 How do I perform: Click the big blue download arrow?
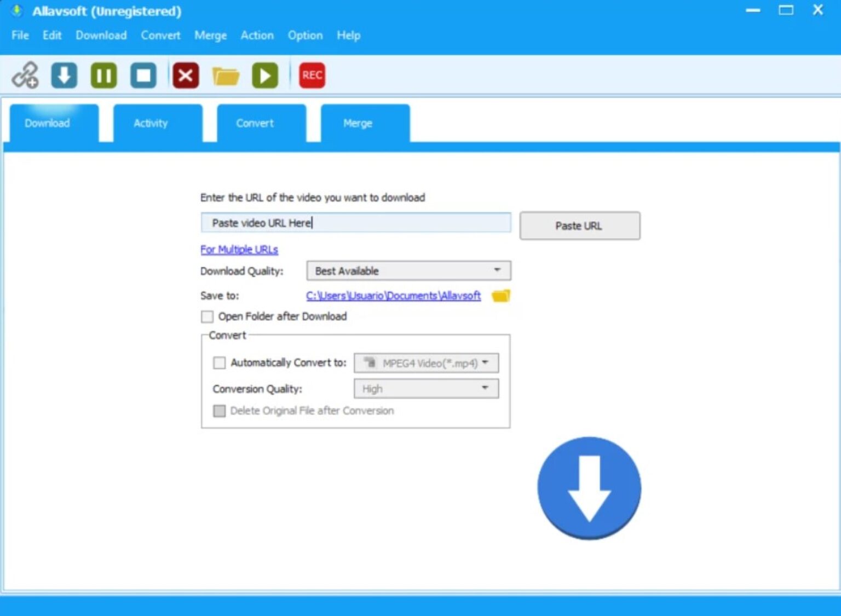[x=589, y=487]
